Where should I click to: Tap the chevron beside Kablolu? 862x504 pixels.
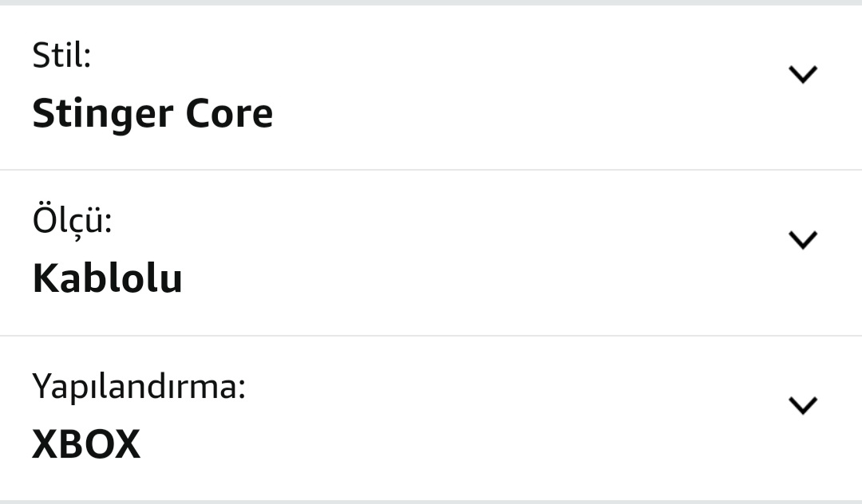802,240
